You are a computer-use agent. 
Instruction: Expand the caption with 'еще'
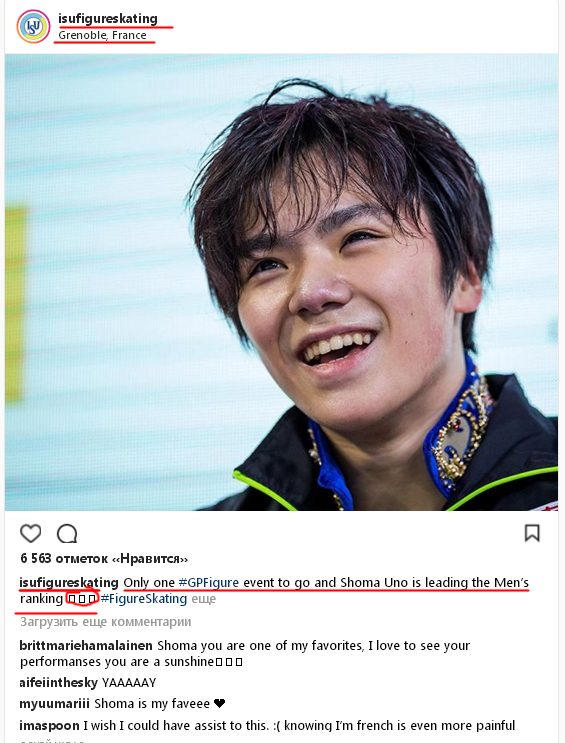tap(203, 599)
